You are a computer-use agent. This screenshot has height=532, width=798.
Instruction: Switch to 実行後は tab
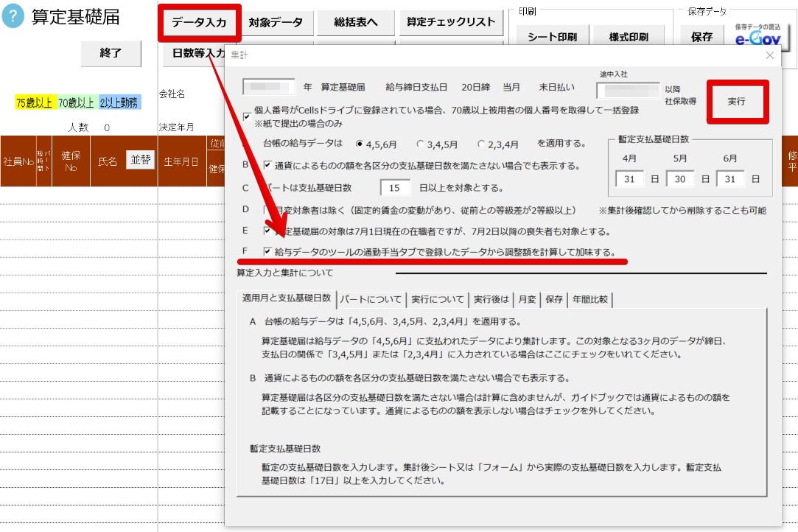point(491,299)
